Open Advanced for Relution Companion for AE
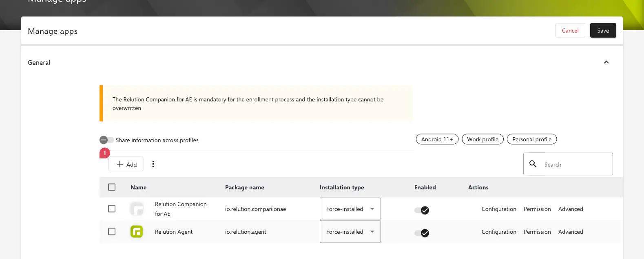Screen dimensions: 644x259 571,209
